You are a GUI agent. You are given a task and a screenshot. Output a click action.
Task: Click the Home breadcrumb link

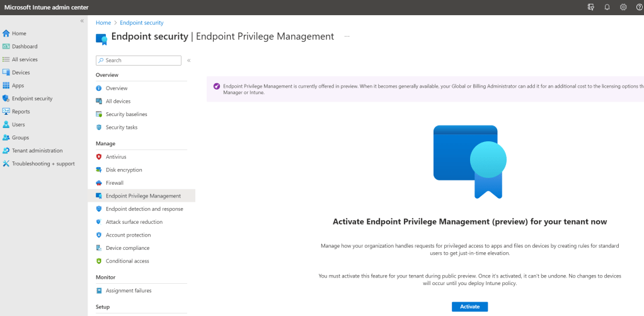[x=103, y=23]
